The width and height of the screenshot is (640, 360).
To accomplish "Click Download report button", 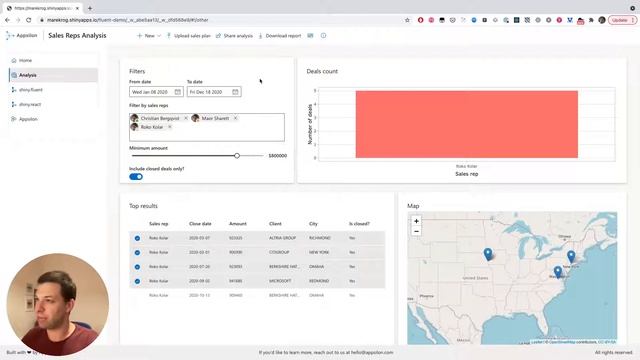I will pyautogui.click(x=280, y=36).
